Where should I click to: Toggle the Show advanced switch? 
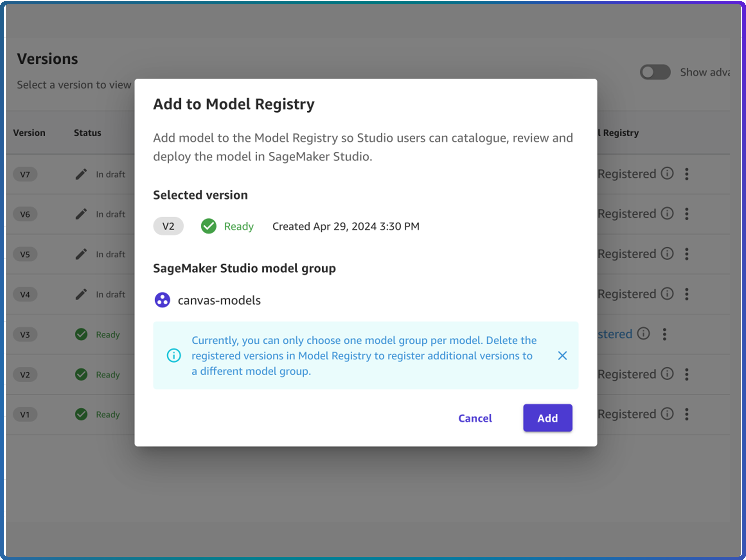pos(655,72)
